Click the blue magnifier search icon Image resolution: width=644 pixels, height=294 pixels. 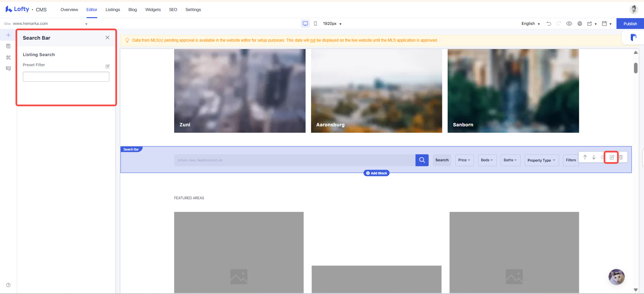(x=422, y=160)
